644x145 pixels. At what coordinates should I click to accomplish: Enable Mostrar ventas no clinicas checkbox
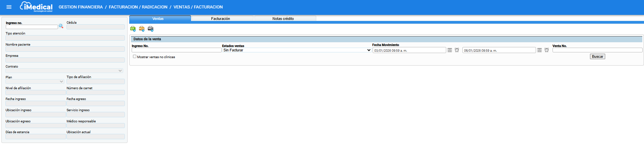pyautogui.click(x=135, y=56)
